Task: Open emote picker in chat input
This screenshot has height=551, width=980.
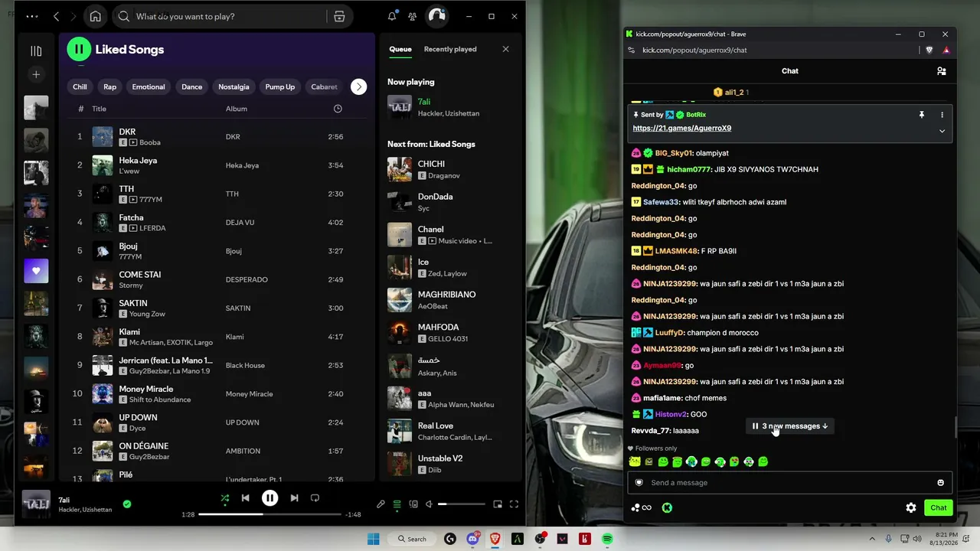Action: point(941,483)
